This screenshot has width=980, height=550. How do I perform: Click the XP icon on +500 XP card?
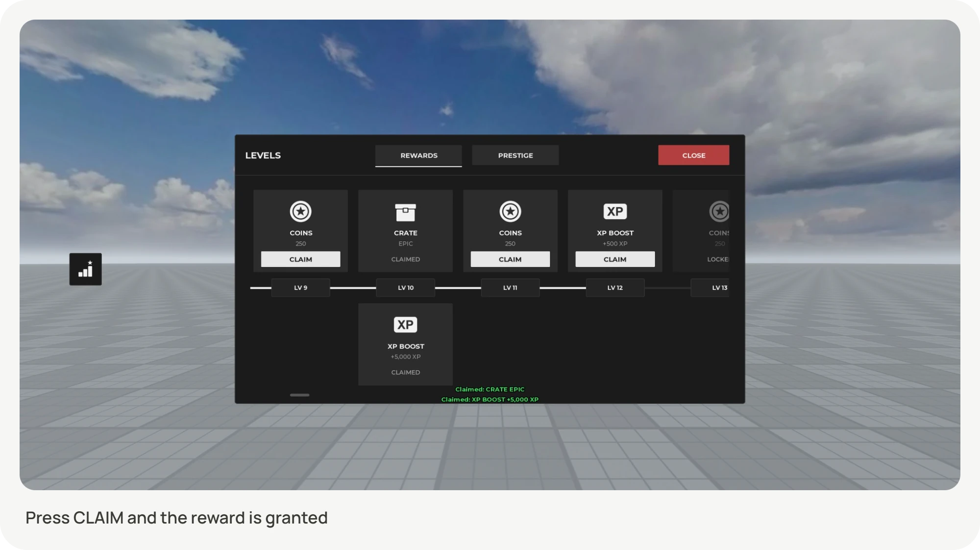coord(615,211)
